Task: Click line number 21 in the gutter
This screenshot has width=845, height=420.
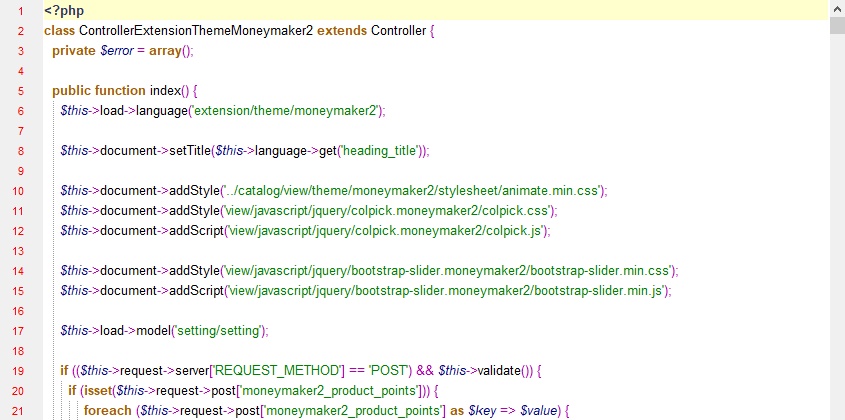Action: coord(21,410)
